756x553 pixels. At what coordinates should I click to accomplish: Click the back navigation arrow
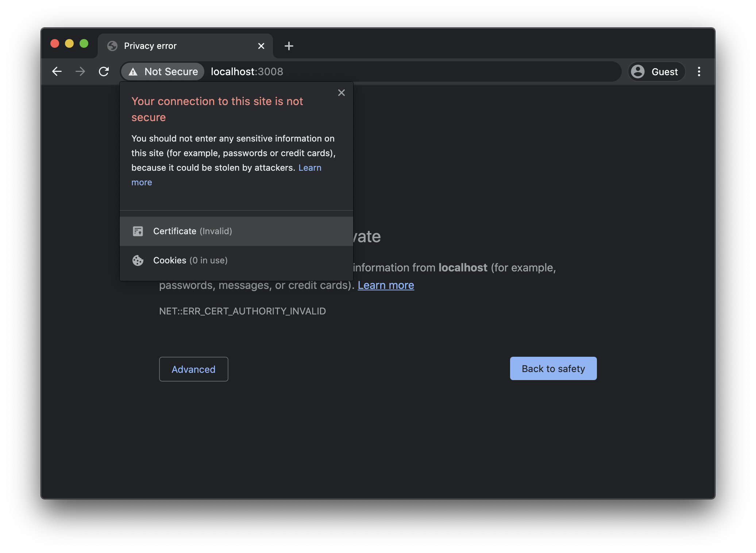click(57, 71)
